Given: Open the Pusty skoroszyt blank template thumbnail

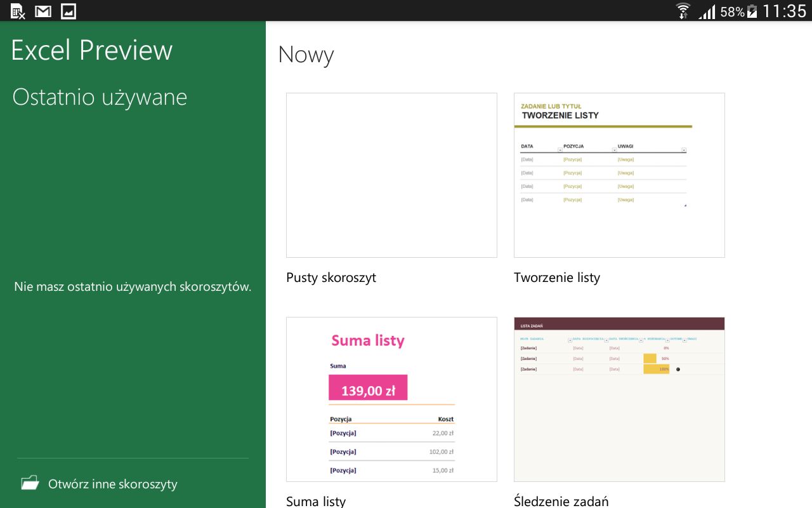Looking at the screenshot, I should [x=391, y=175].
